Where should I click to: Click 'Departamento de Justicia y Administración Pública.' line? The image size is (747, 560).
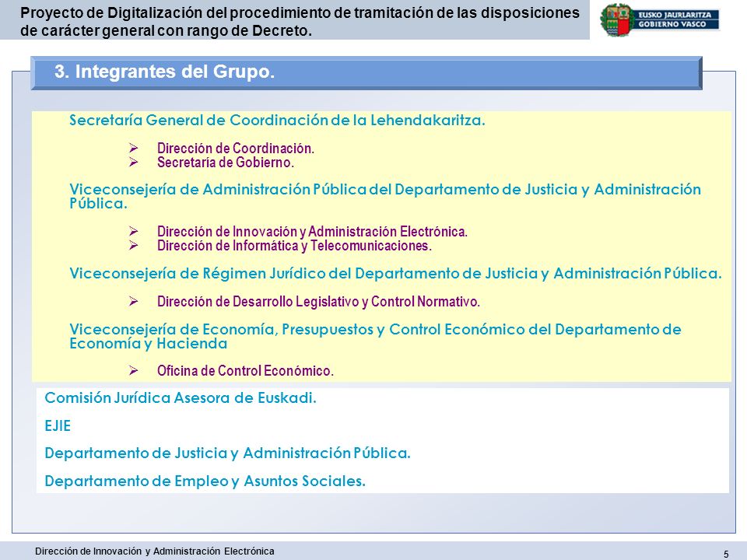coord(228,453)
